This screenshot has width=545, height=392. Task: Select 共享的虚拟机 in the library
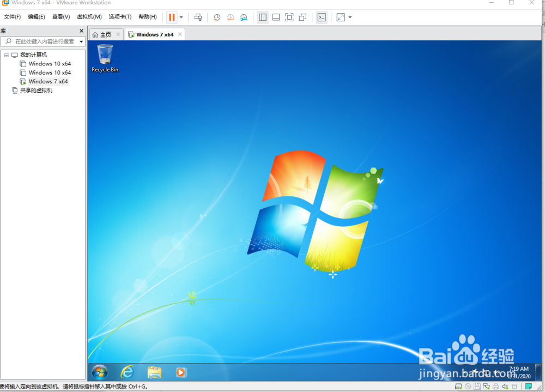coord(36,91)
